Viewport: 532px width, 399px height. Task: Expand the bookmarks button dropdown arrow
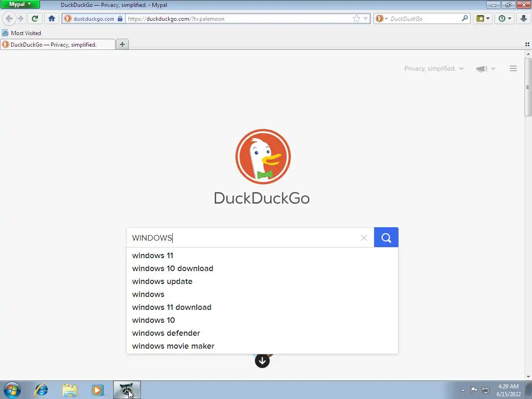[x=488, y=18]
